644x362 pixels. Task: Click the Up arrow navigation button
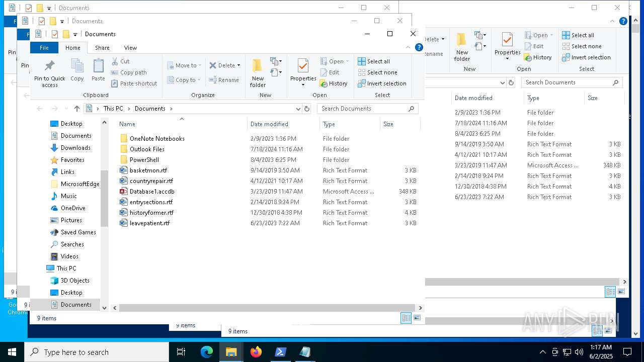coord(77,109)
